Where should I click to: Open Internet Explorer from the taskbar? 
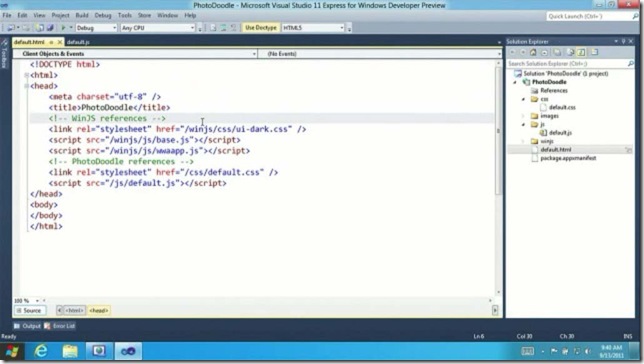tap(40, 351)
